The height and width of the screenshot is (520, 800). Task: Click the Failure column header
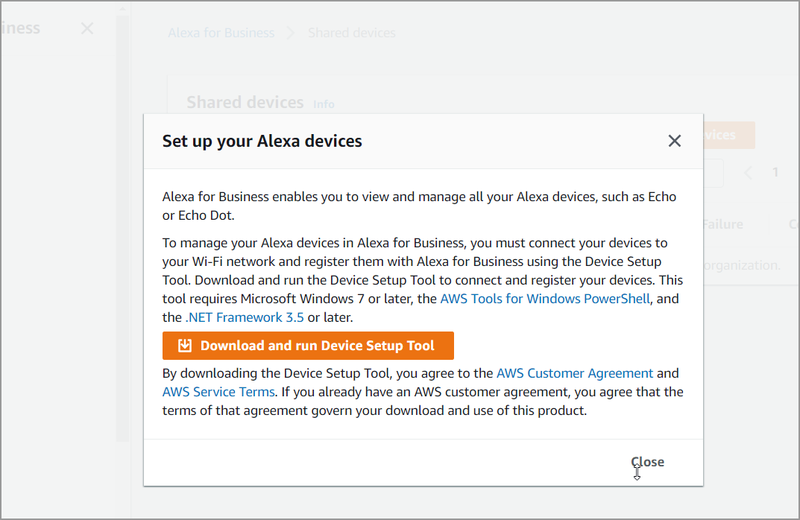[723, 224]
